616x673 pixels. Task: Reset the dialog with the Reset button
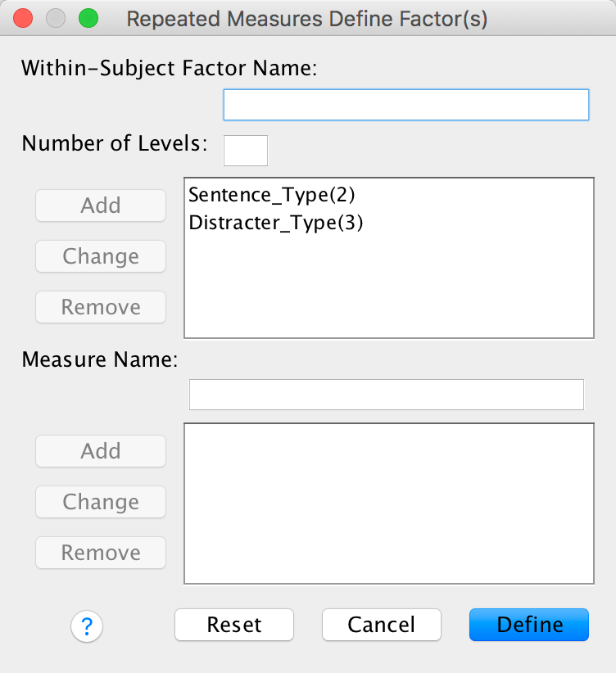[234, 625]
